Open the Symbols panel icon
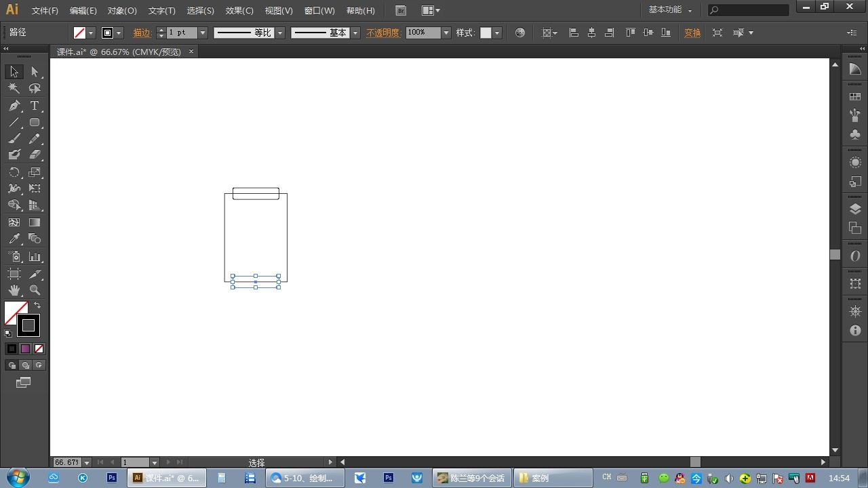 [855, 135]
